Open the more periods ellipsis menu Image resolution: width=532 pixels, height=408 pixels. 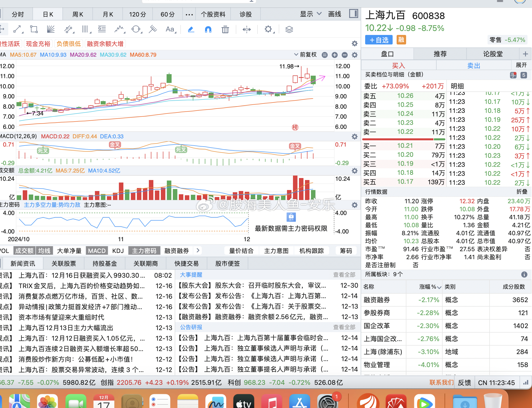(189, 14)
